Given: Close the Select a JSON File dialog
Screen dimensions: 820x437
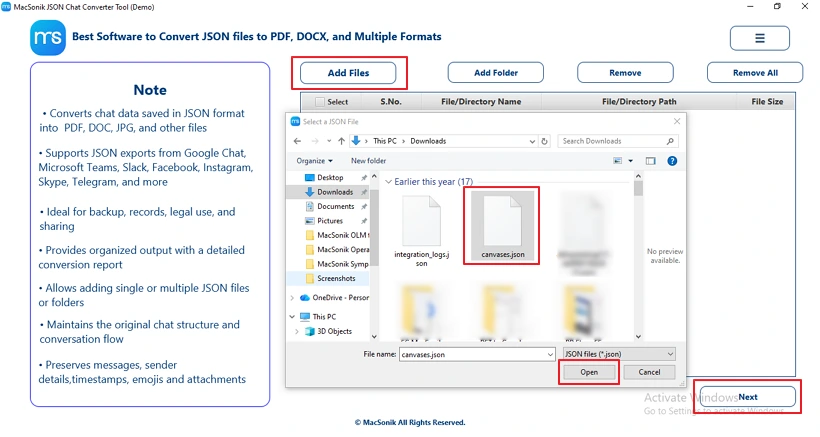Looking at the screenshot, I should click(677, 121).
